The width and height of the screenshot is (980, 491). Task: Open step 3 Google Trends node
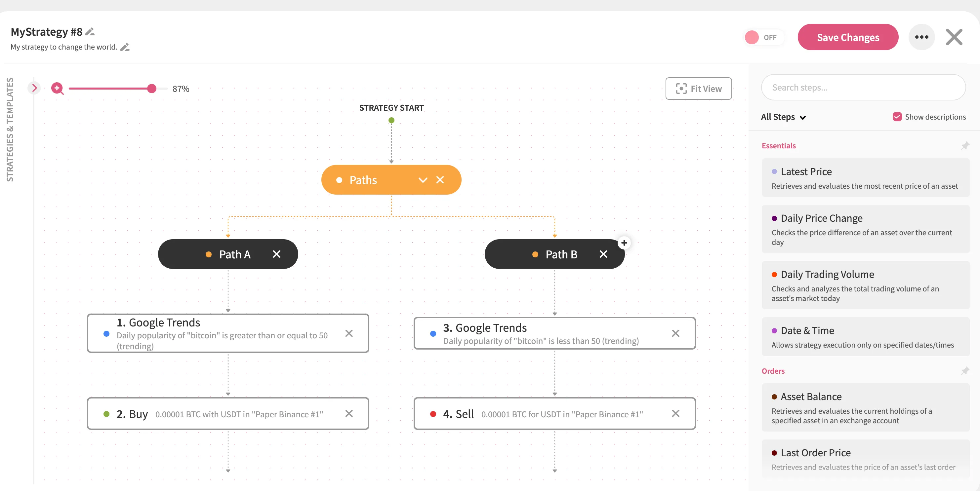(x=555, y=333)
